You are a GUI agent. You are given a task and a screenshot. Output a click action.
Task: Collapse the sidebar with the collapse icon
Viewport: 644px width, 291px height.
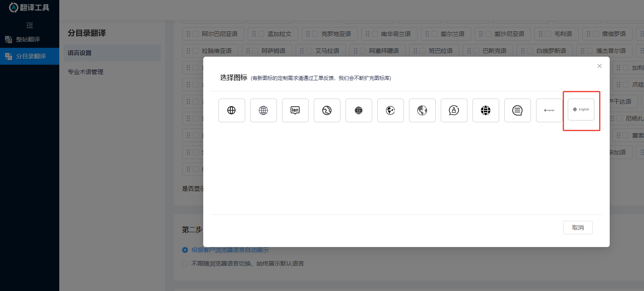pos(29,25)
